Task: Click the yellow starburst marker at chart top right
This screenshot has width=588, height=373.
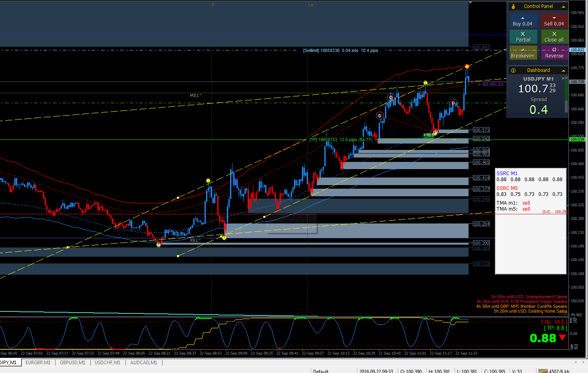Action: point(467,66)
